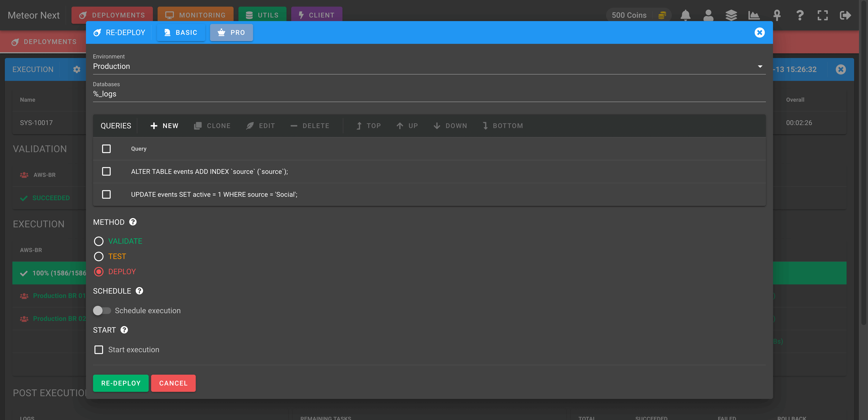The image size is (868, 420).
Task: Click the ALTER TABLE events query text
Action: point(209,171)
